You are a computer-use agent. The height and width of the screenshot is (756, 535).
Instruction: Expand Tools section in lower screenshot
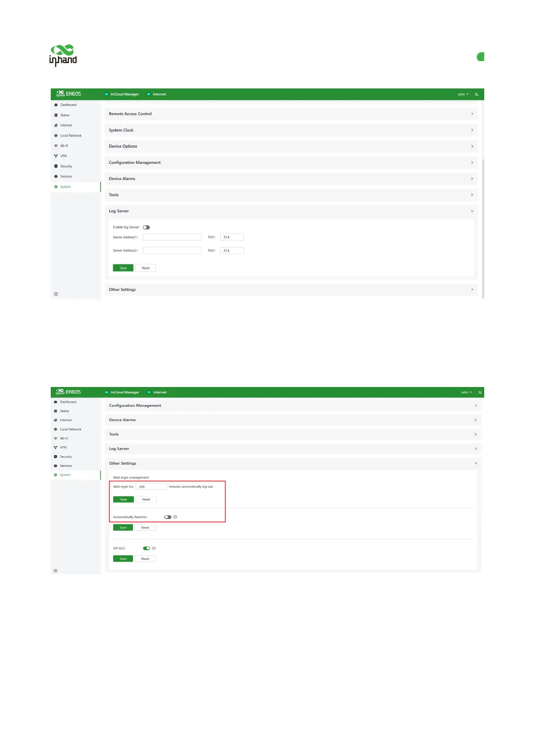click(x=292, y=435)
